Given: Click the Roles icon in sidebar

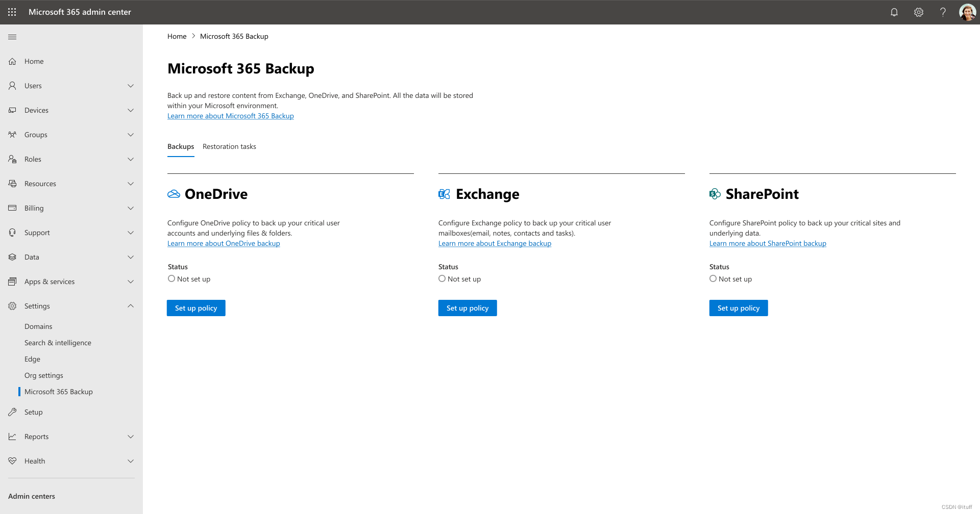Looking at the screenshot, I should point(12,159).
